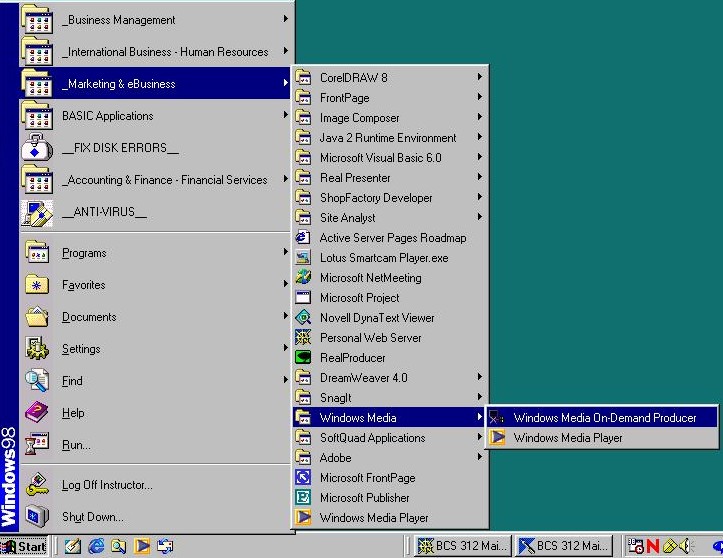Switch to second BCS 312 Mai... taskbar button
The height and width of the screenshot is (558, 723).
(x=564, y=546)
